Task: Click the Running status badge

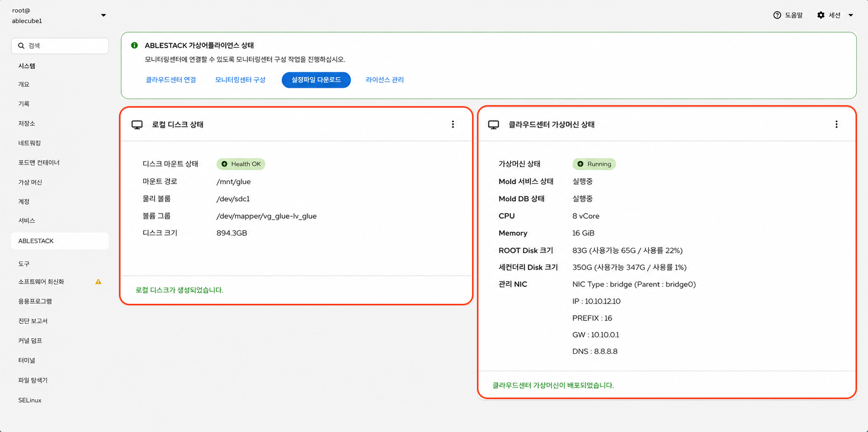Action: pyautogui.click(x=594, y=164)
